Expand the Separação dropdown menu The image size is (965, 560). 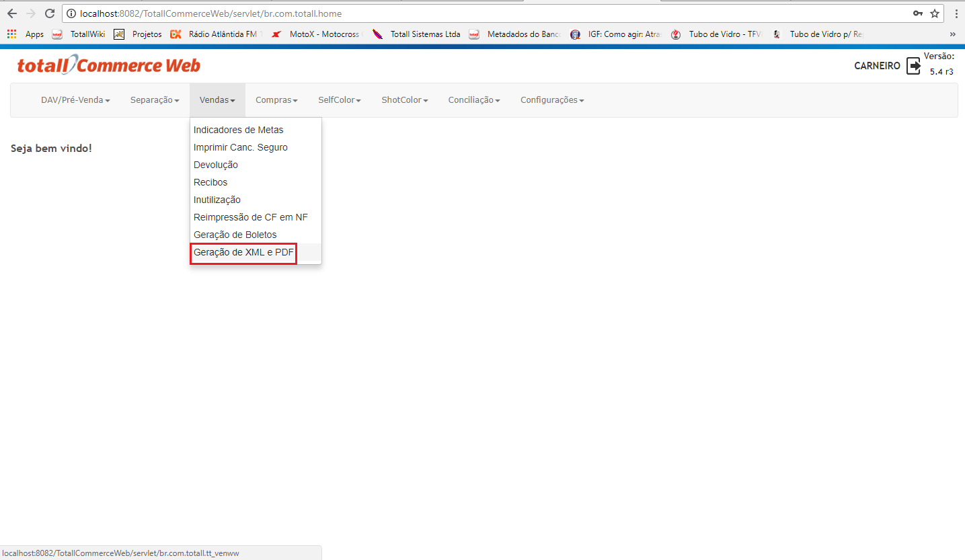point(155,100)
